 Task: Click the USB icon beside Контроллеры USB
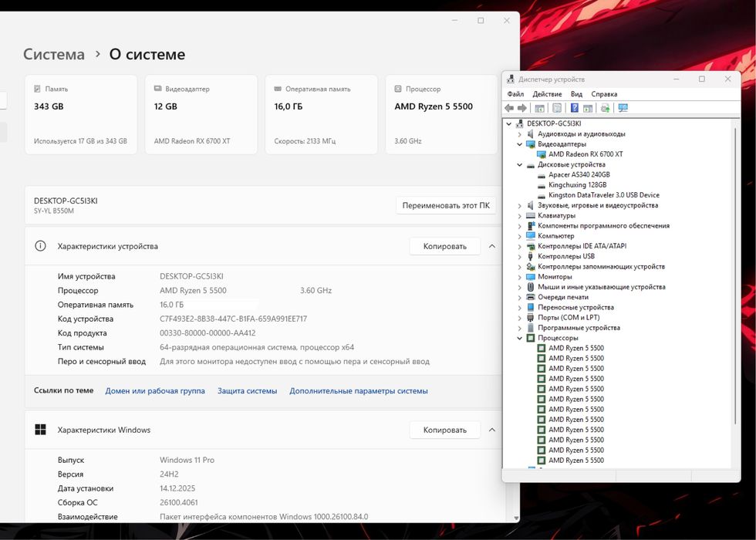coord(531,256)
